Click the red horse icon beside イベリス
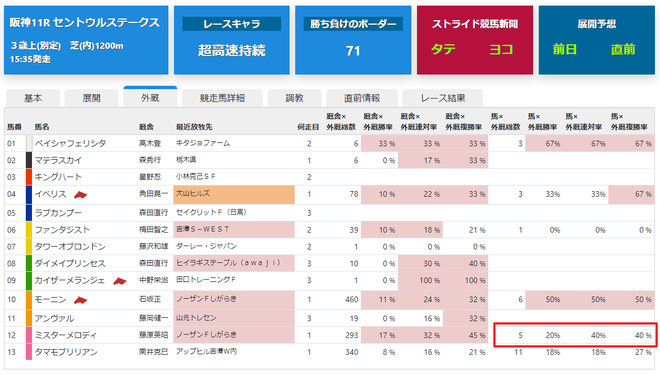The height and width of the screenshot is (375, 660). point(80,194)
